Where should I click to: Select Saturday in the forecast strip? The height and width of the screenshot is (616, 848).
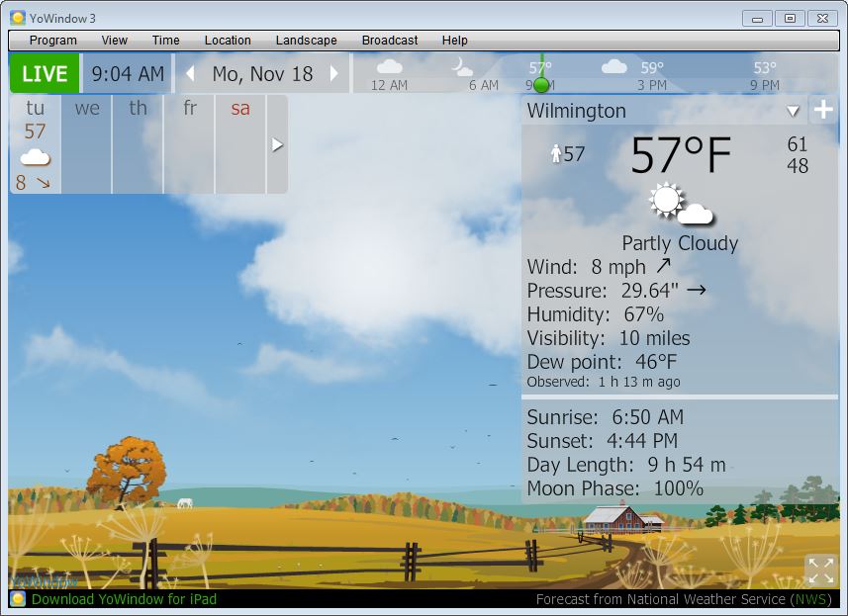[x=240, y=143]
